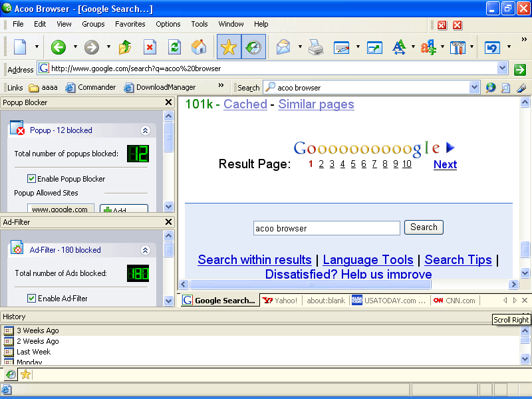Uncheck Enable Ad-Filter checkbox
Screen dimensions: 532x399
[x=31, y=298]
